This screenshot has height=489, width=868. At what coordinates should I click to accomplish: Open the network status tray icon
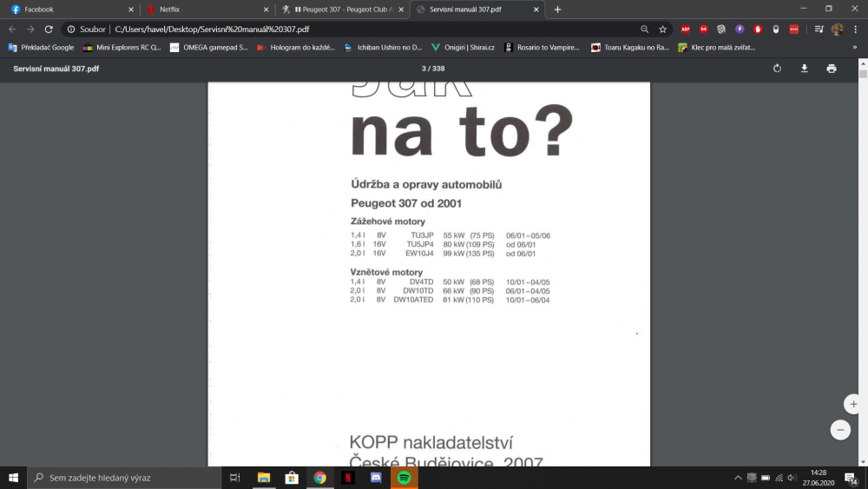point(779,478)
